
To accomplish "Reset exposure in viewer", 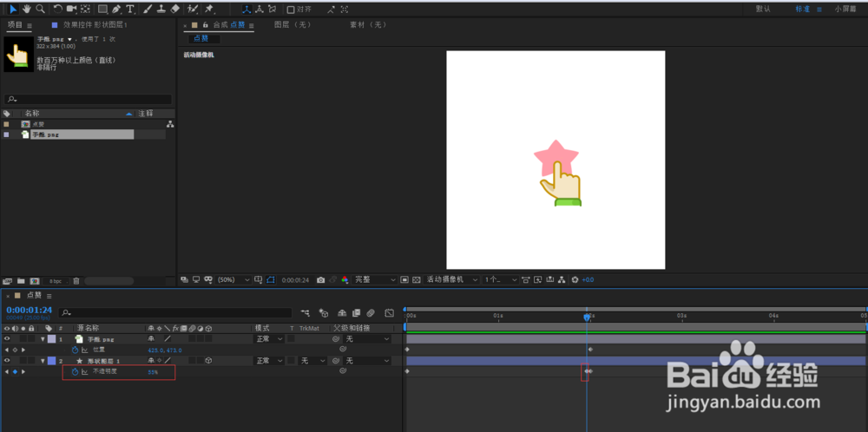I will coord(575,280).
